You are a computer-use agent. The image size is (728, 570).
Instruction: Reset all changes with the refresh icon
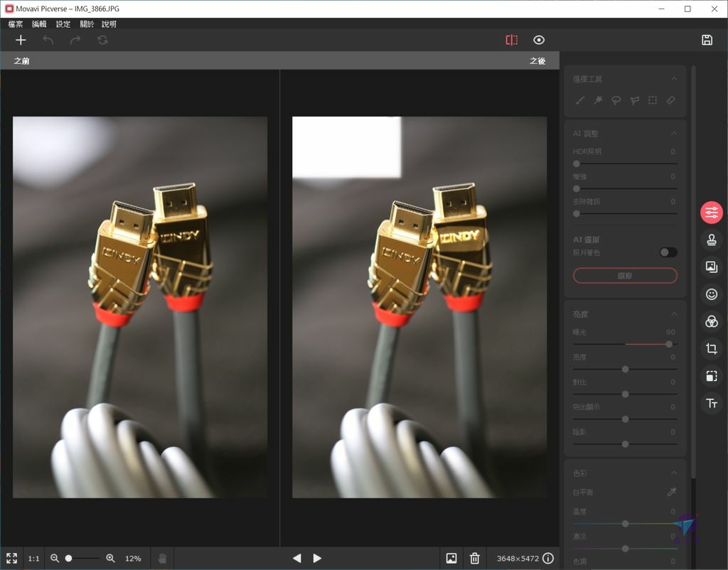[x=102, y=40]
